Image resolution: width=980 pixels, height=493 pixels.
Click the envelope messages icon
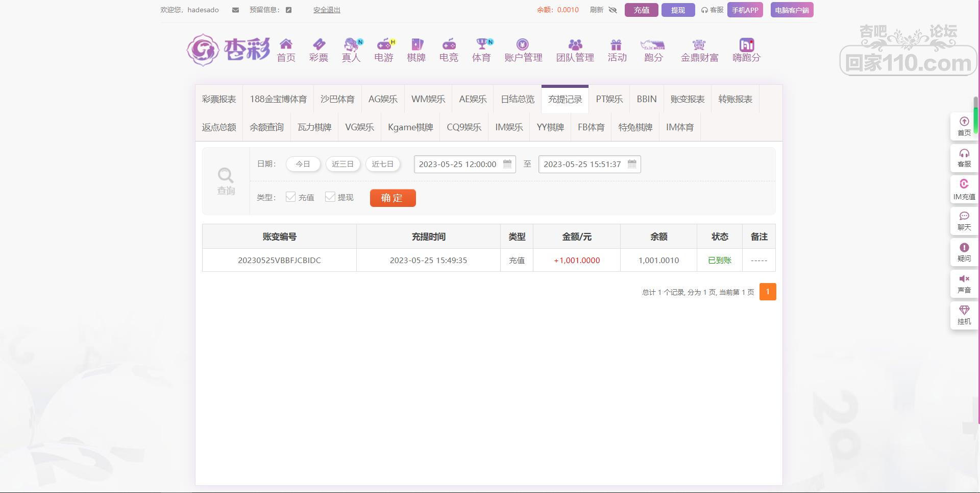(x=235, y=10)
